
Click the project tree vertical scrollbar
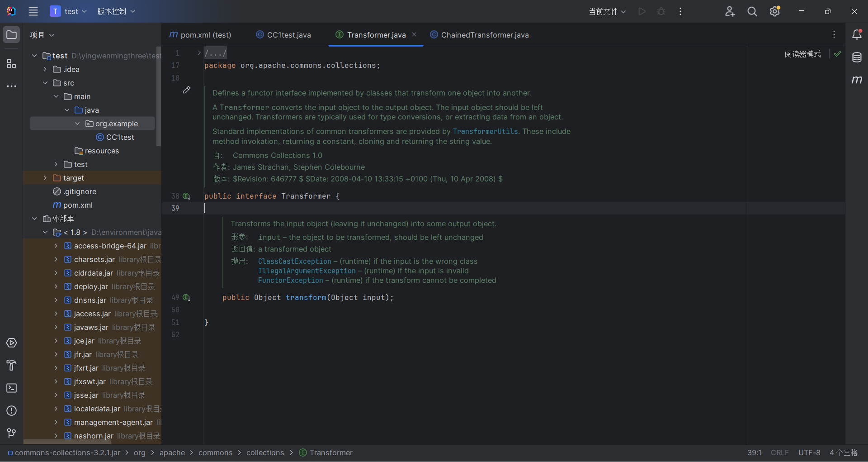(158, 96)
